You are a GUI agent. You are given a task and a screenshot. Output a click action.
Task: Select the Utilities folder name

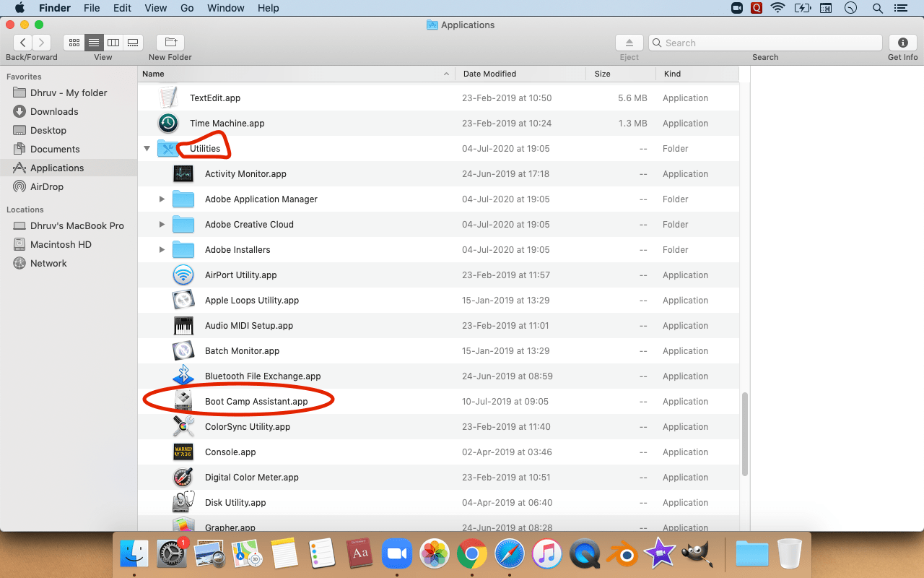[x=205, y=149]
